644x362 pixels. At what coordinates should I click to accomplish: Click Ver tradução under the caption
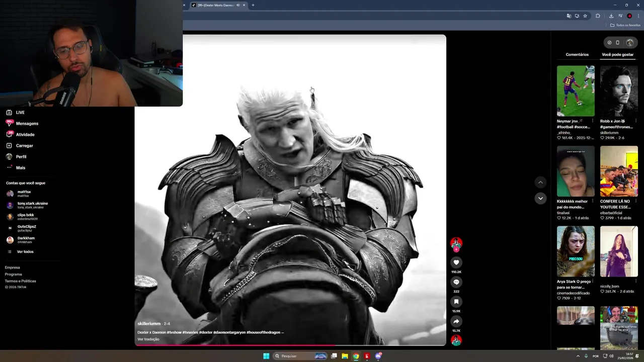pos(148,339)
